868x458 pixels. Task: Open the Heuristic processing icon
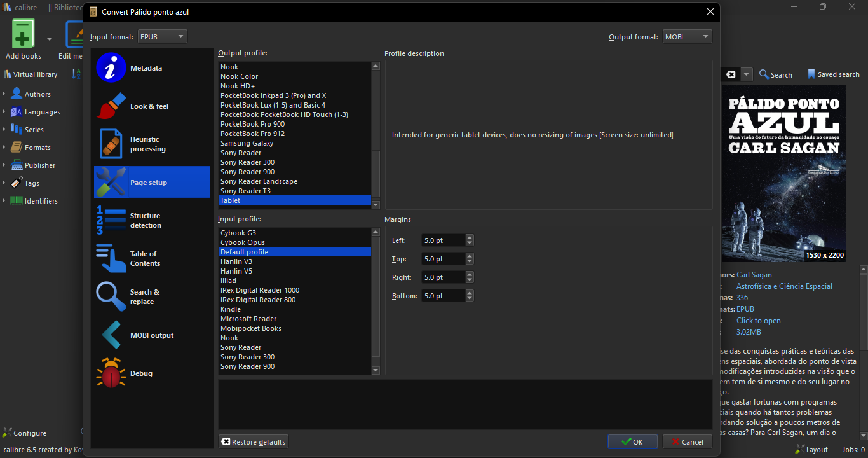[111, 144]
